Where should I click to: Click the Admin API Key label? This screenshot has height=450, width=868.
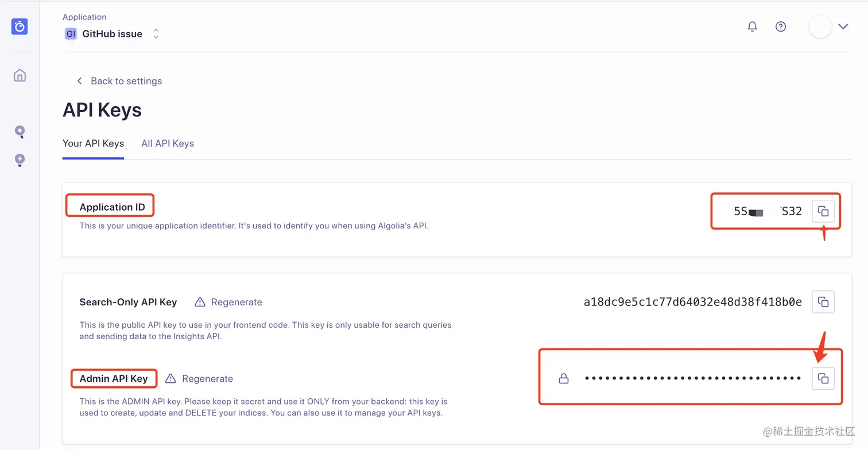pyautogui.click(x=114, y=379)
